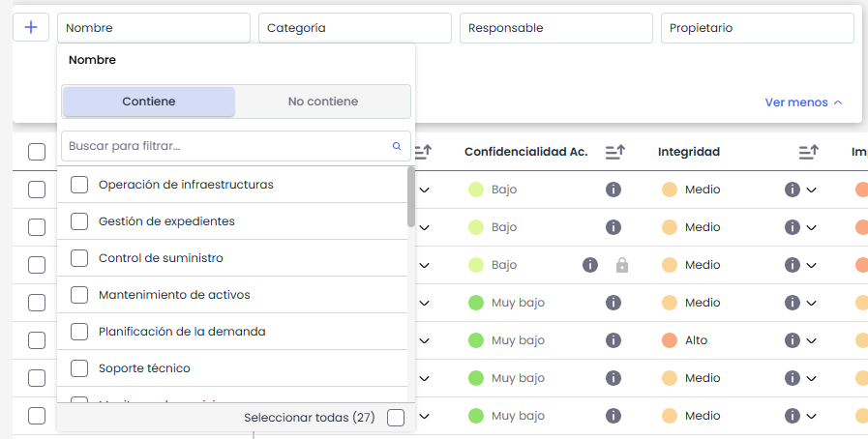This screenshot has width=868, height=439.
Task: Click the orange Alto integrity color dot
Action: pyautogui.click(x=669, y=340)
